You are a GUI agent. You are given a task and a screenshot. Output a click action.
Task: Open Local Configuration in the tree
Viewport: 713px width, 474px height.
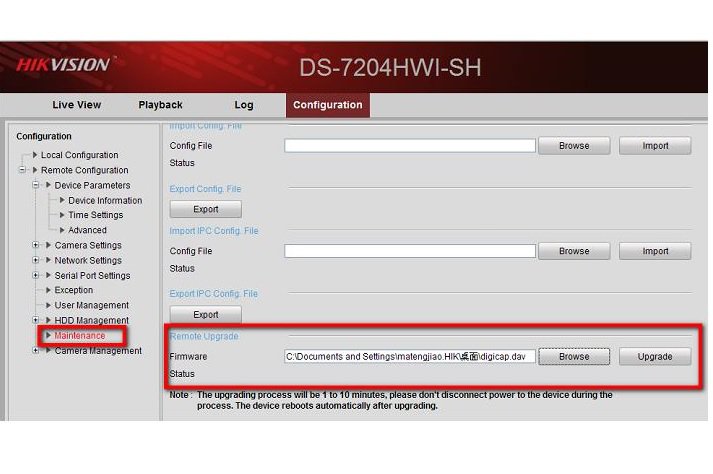(x=80, y=155)
